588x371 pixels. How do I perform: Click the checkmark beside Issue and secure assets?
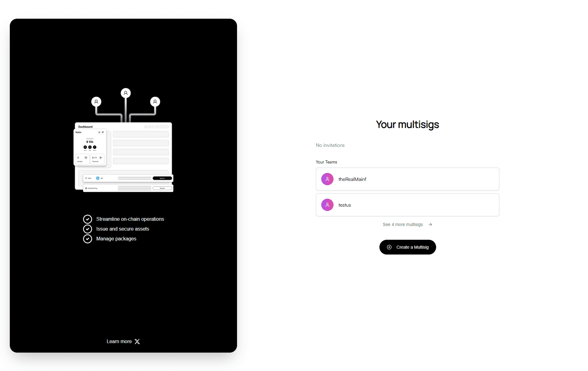pos(88,229)
